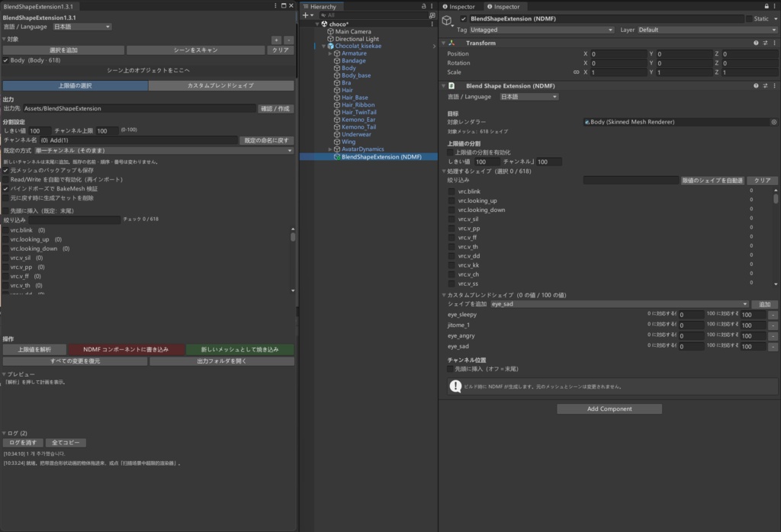Open Transform component more-options menu
The image size is (781, 532).
tap(775, 43)
